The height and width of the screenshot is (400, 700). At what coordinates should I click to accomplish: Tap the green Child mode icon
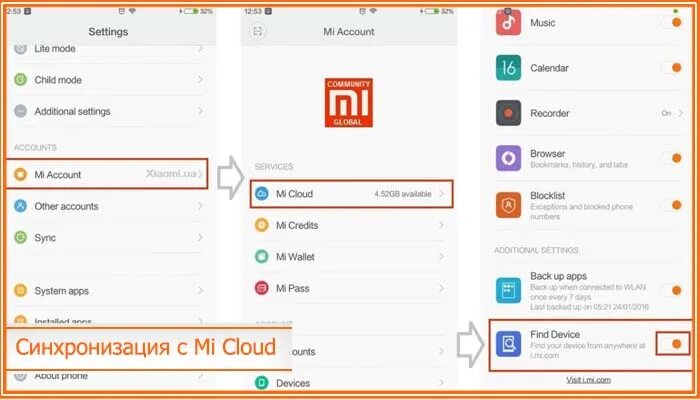[x=20, y=80]
